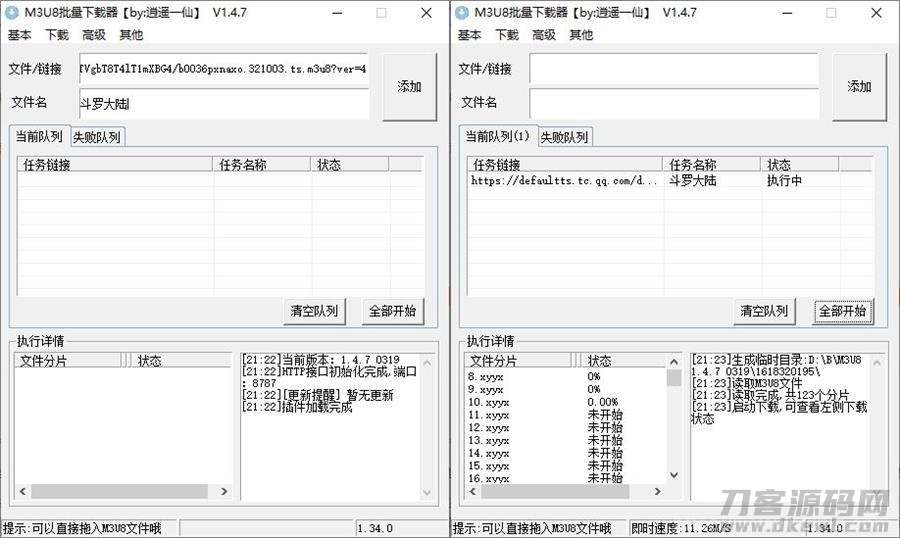Switch to 失败队列 tab in left window
This screenshot has width=900, height=538.
pyautogui.click(x=96, y=137)
